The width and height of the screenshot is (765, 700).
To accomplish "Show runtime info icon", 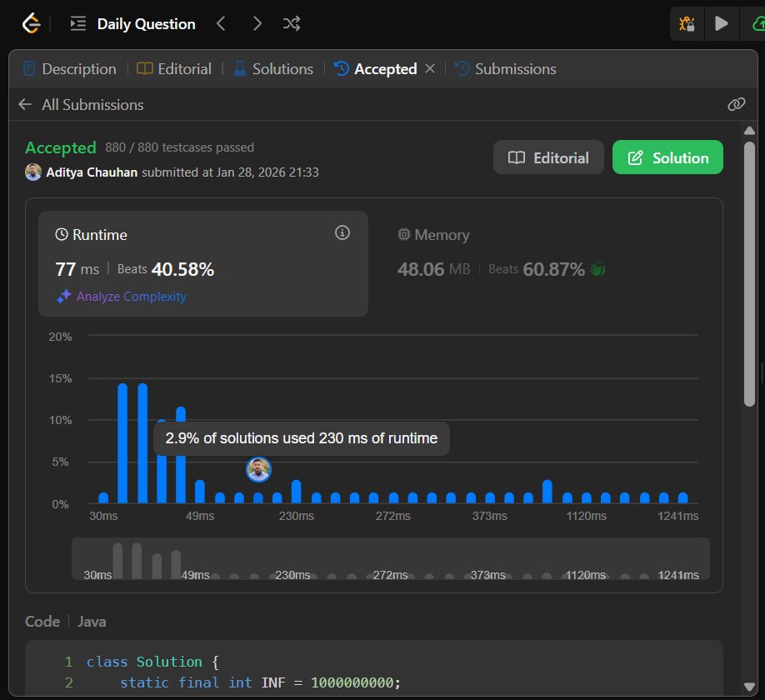I will (x=342, y=232).
